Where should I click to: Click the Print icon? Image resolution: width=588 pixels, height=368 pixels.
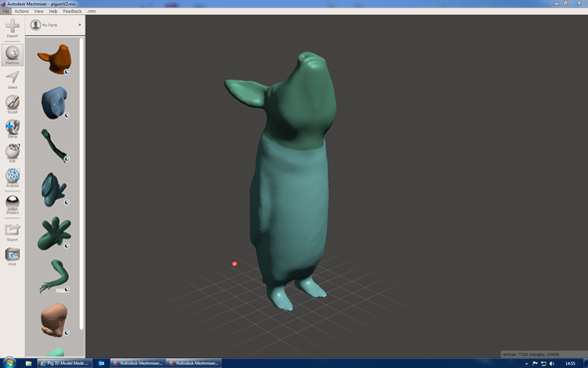(12, 256)
